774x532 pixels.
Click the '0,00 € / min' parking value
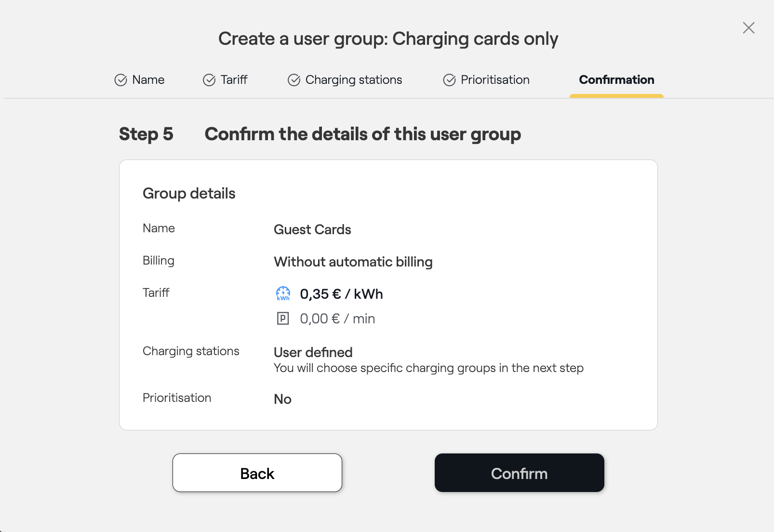tap(337, 319)
